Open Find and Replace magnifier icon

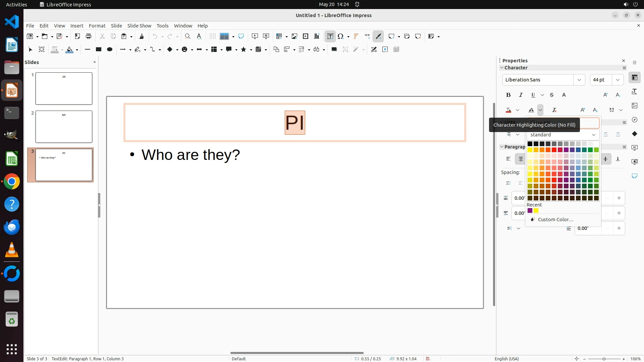click(x=188, y=37)
